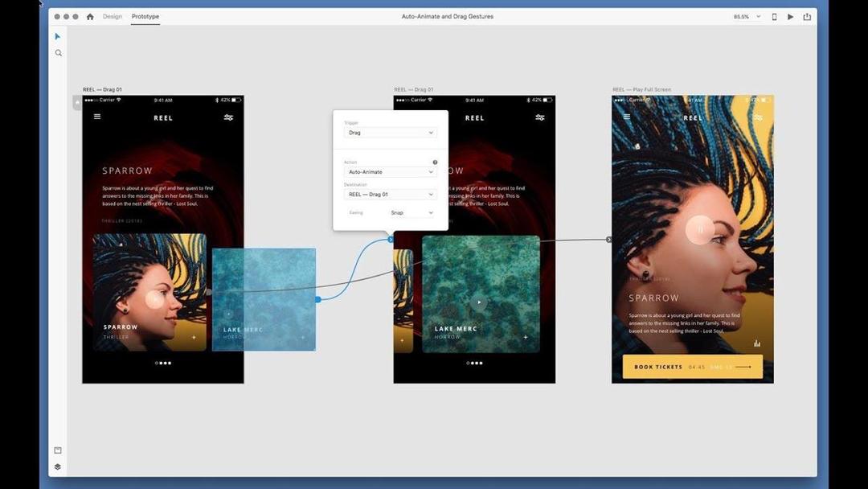Open the Easing dropdown showing Snap

[x=411, y=212]
